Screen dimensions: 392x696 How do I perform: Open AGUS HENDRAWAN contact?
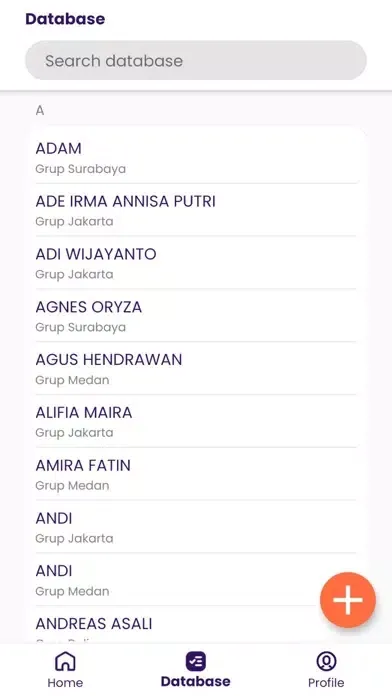(x=196, y=368)
